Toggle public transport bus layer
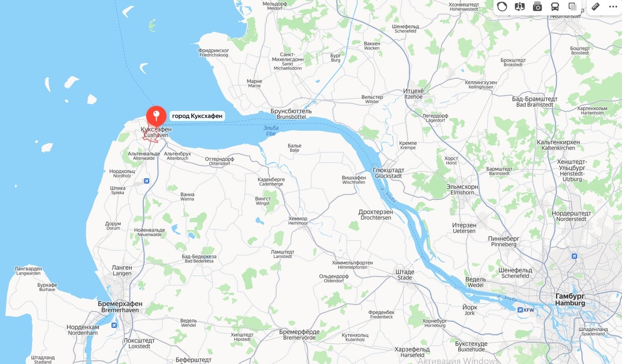This screenshot has height=364, width=622. click(555, 7)
